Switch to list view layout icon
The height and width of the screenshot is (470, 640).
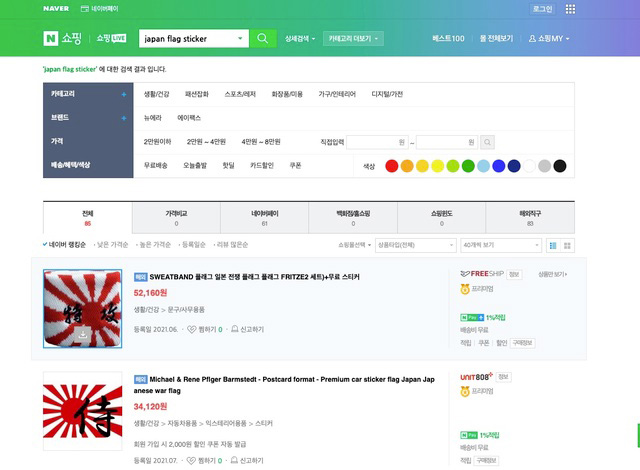coord(553,245)
